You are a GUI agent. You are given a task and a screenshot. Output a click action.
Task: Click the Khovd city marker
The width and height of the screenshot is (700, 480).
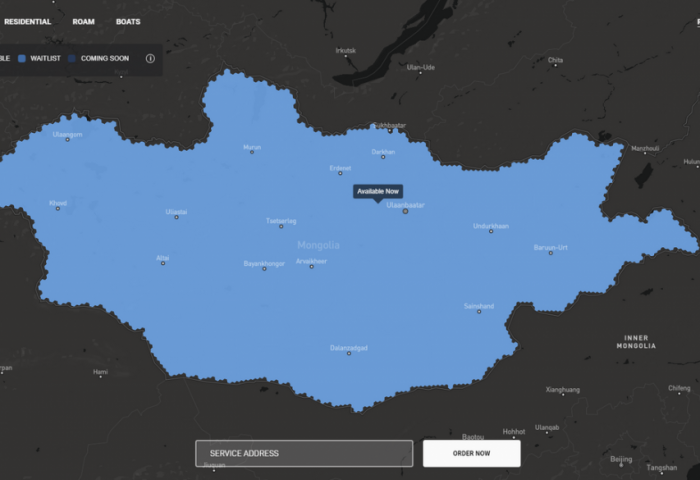58,209
